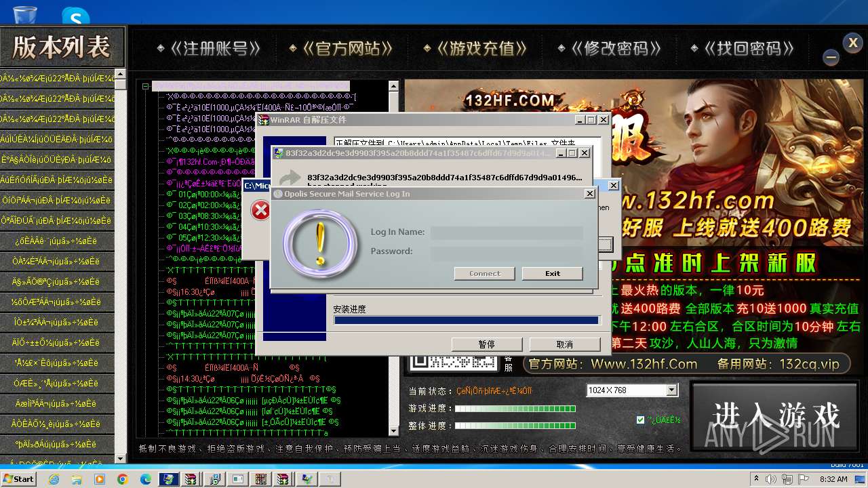This screenshot has width=868, height=488.
Task: Click the greyed Connect button
Action: click(x=484, y=273)
